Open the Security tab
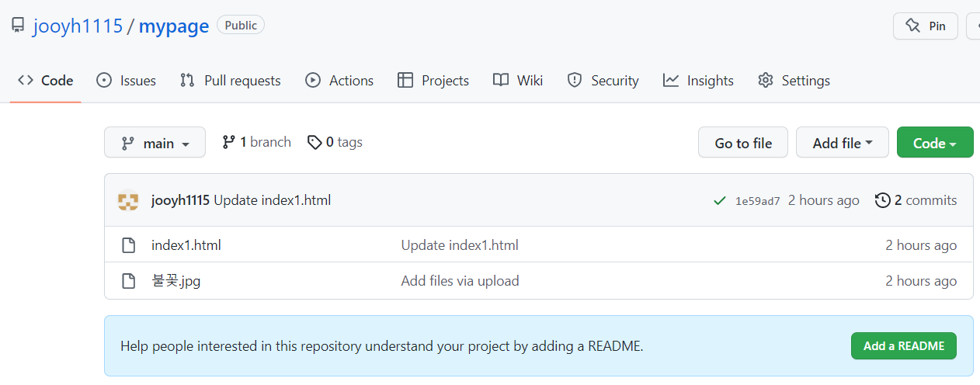 point(603,80)
